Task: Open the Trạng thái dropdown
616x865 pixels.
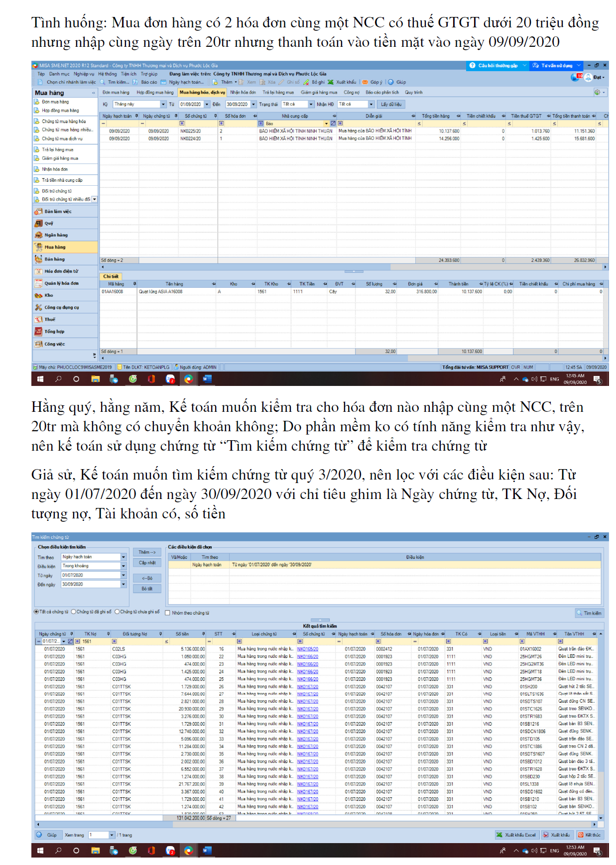Action: (x=311, y=104)
